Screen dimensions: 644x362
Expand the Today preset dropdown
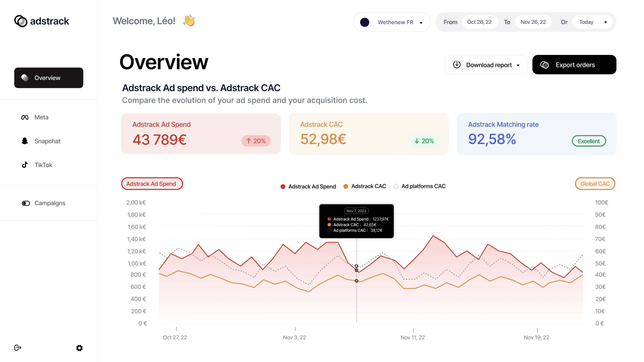click(592, 22)
